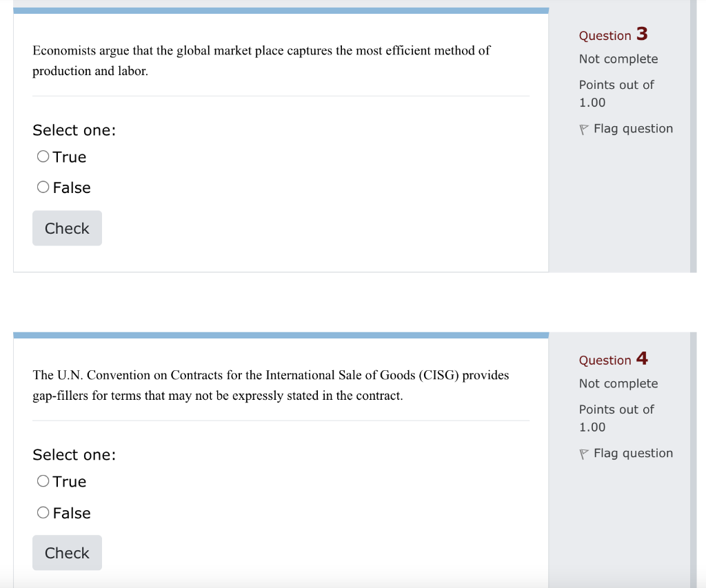Select True for the global market question

click(x=43, y=156)
